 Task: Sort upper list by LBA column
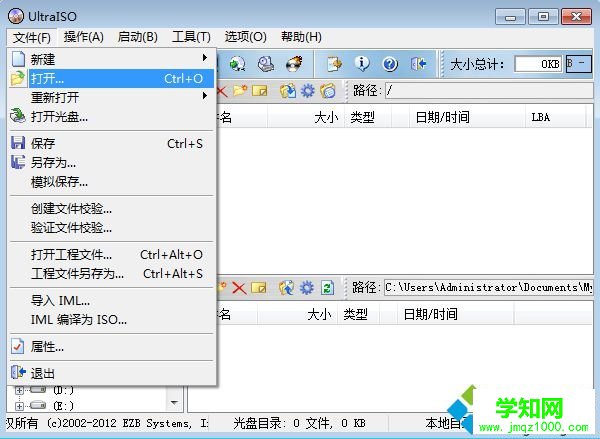pyautogui.click(x=556, y=117)
